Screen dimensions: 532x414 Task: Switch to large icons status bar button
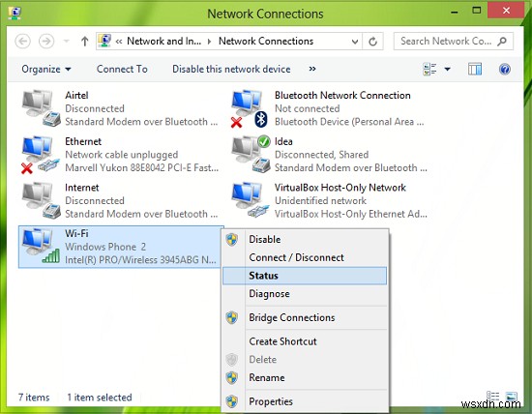(x=511, y=396)
